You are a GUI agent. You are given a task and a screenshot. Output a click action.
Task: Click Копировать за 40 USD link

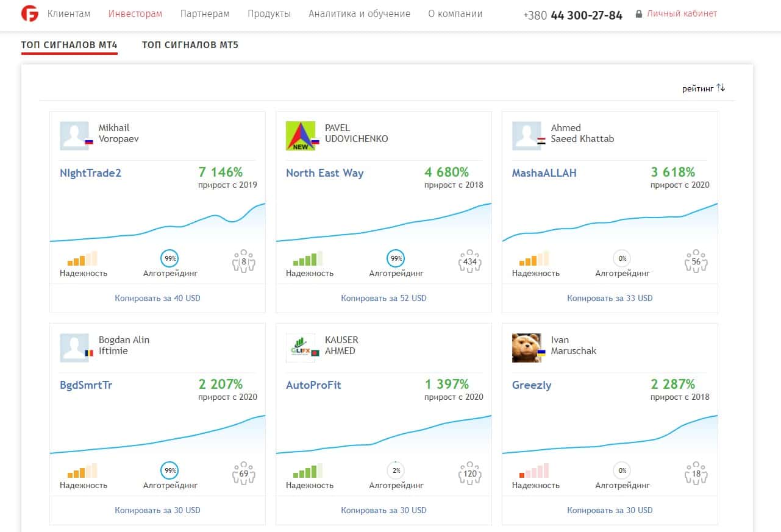click(x=157, y=298)
